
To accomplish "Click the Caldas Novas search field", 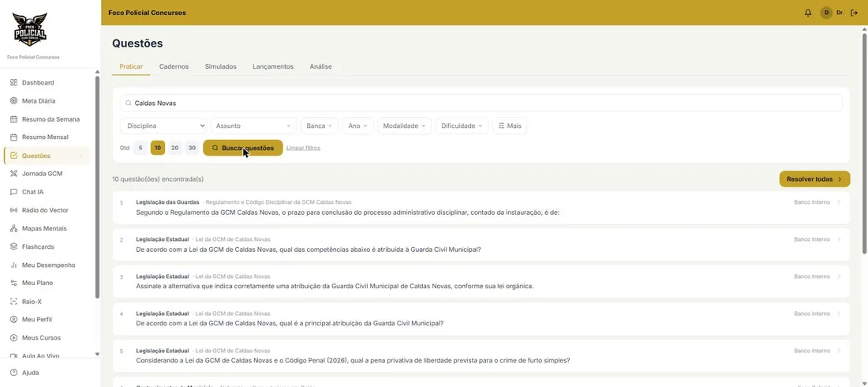I will tap(481, 103).
